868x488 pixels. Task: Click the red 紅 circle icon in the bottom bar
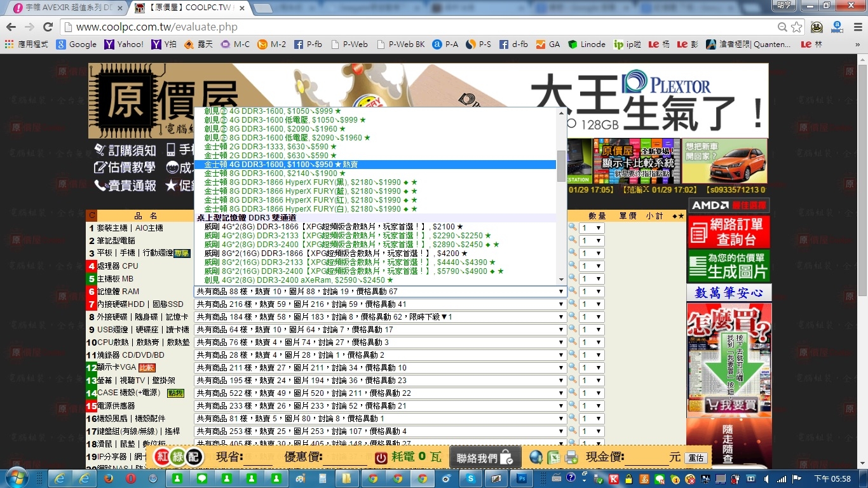click(163, 457)
